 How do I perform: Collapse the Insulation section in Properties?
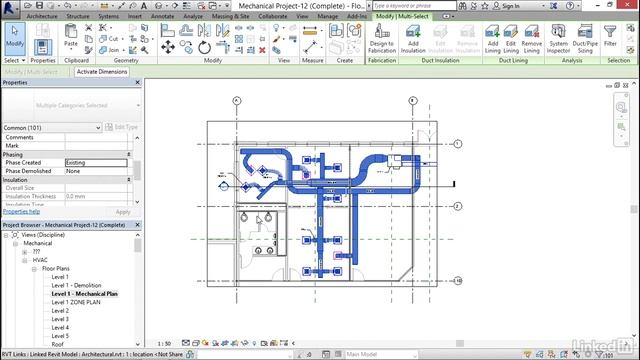(129, 180)
